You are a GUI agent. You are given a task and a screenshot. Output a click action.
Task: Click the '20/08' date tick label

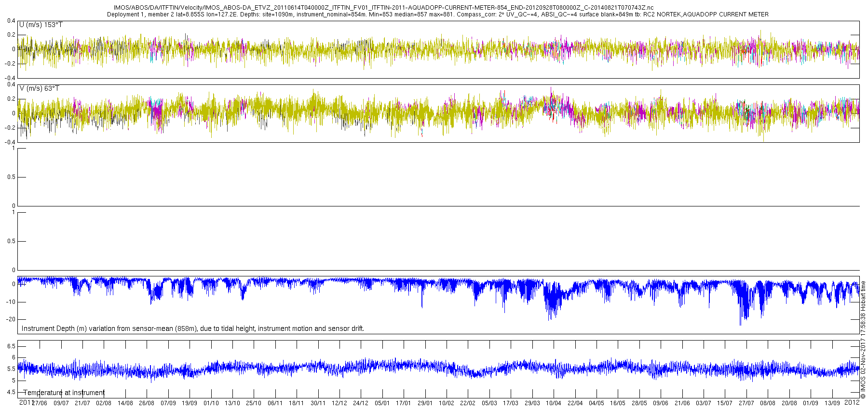click(x=789, y=403)
